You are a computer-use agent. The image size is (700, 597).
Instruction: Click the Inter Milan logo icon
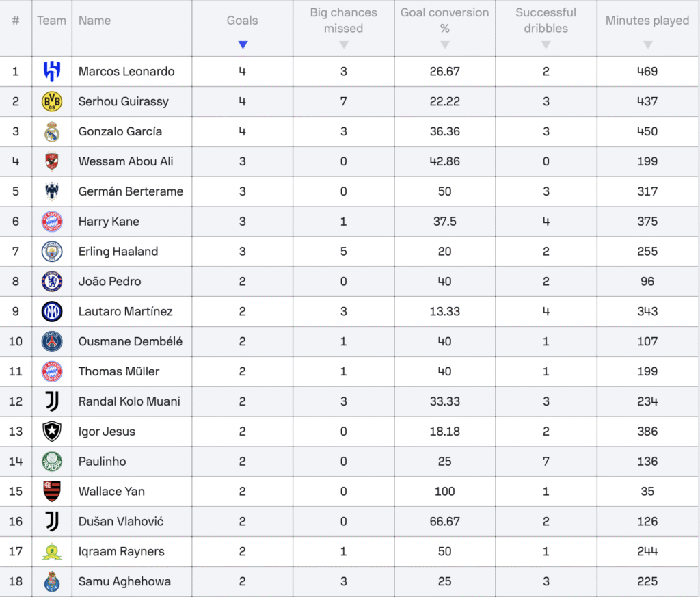(x=52, y=312)
